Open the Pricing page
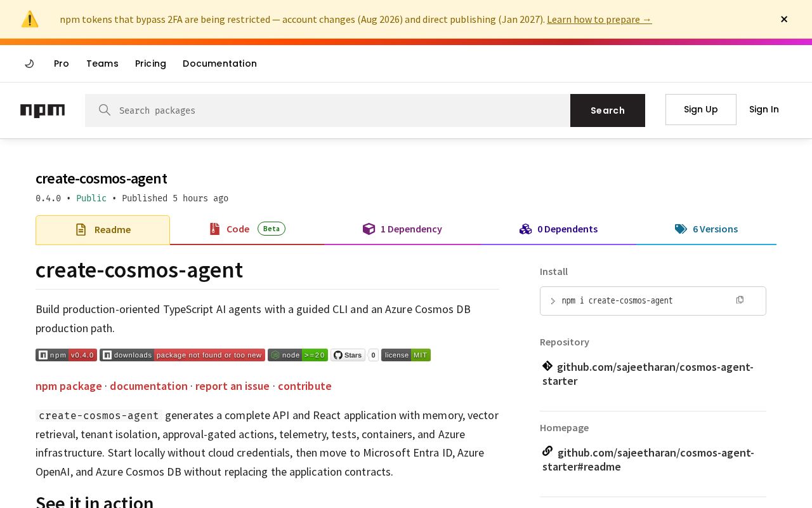Image resolution: width=812 pixels, height=508 pixels. (x=150, y=63)
